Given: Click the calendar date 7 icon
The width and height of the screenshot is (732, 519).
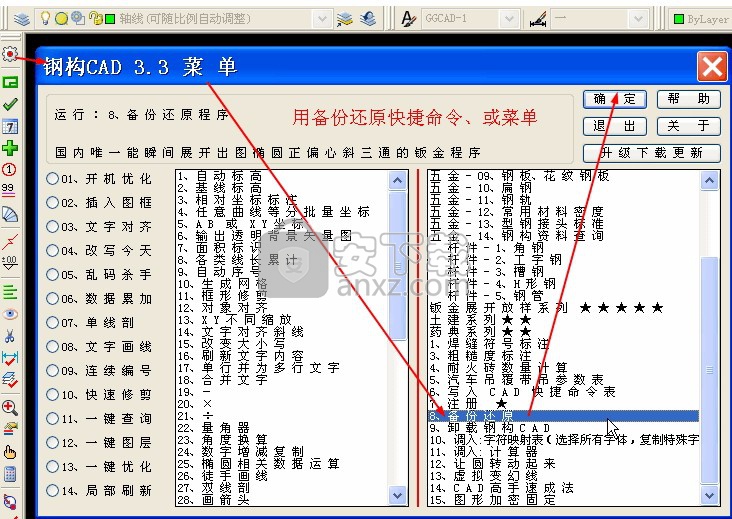Looking at the screenshot, I should (x=10, y=126).
